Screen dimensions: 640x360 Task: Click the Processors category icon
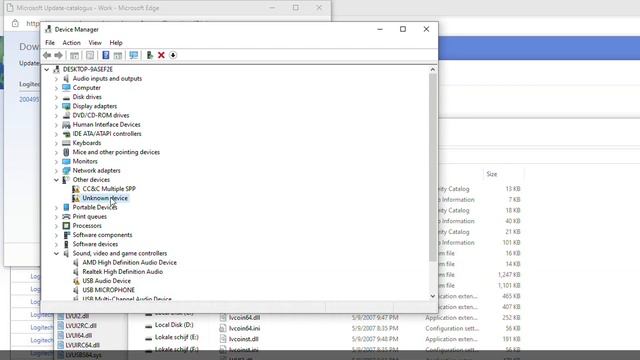point(66,226)
